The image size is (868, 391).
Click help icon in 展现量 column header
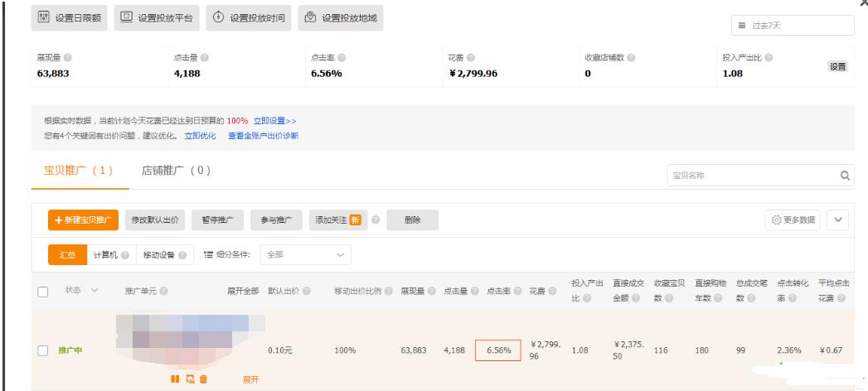[x=432, y=291]
